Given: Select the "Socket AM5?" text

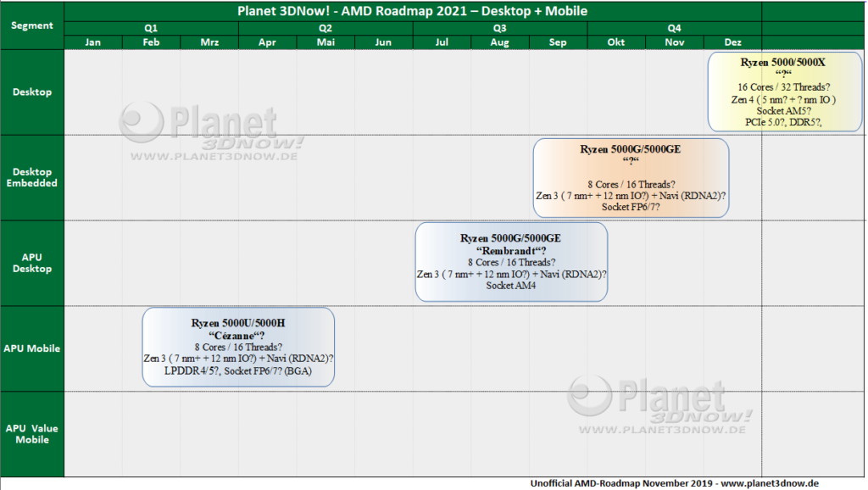Looking at the screenshot, I should [x=783, y=111].
